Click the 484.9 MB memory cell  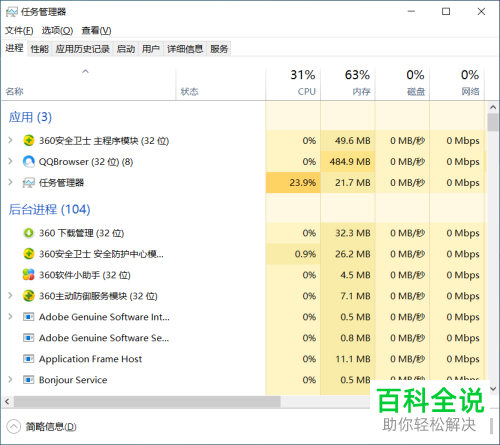click(x=348, y=162)
